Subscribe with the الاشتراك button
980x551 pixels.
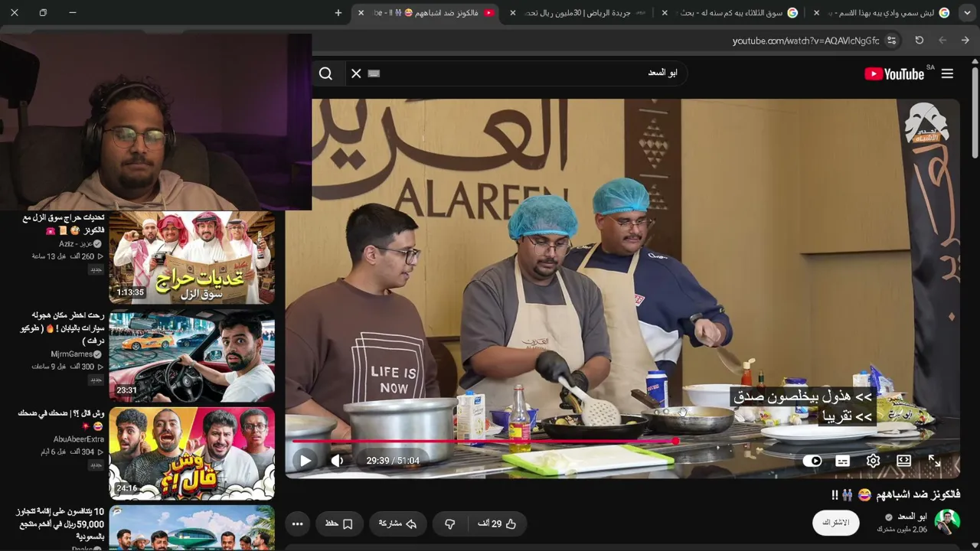click(x=835, y=523)
